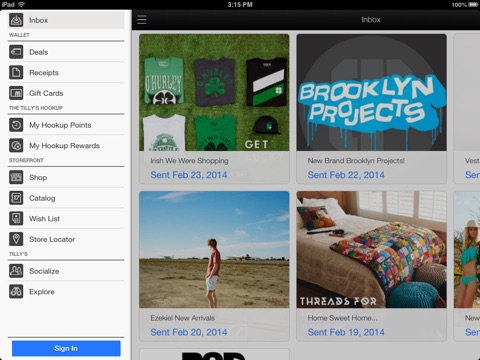Viewport: 480px width, 360px height.
Task: Go to Deals menu entry
Action: click(x=39, y=52)
